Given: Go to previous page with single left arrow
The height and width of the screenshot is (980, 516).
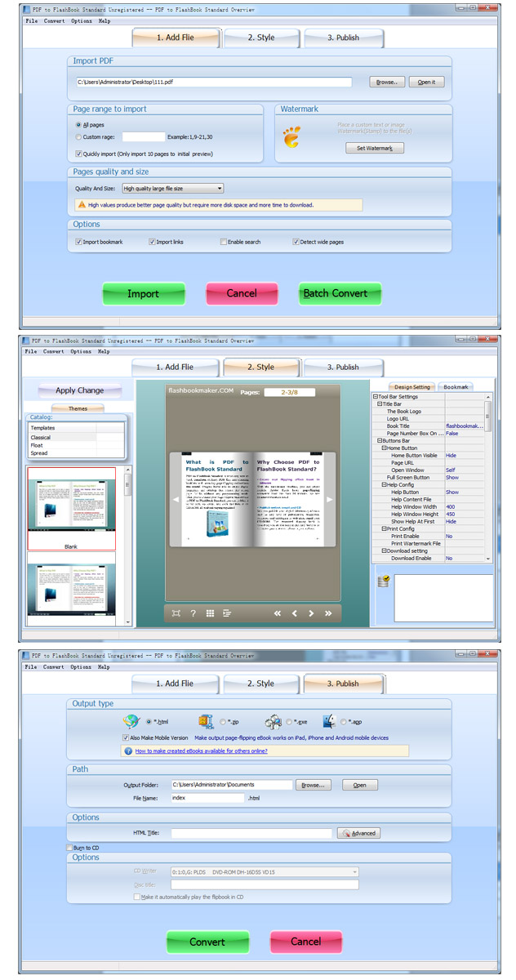Looking at the screenshot, I should pyautogui.click(x=295, y=612).
